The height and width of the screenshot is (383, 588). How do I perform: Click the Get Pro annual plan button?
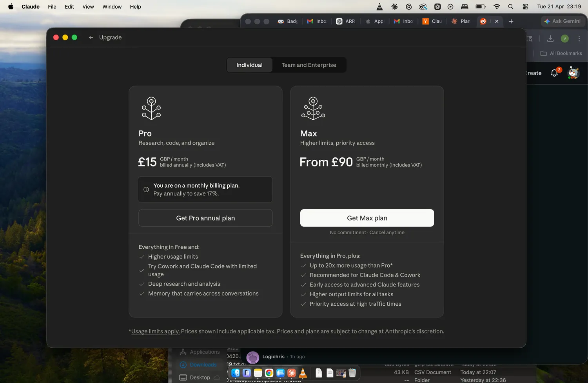pyautogui.click(x=205, y=218)
